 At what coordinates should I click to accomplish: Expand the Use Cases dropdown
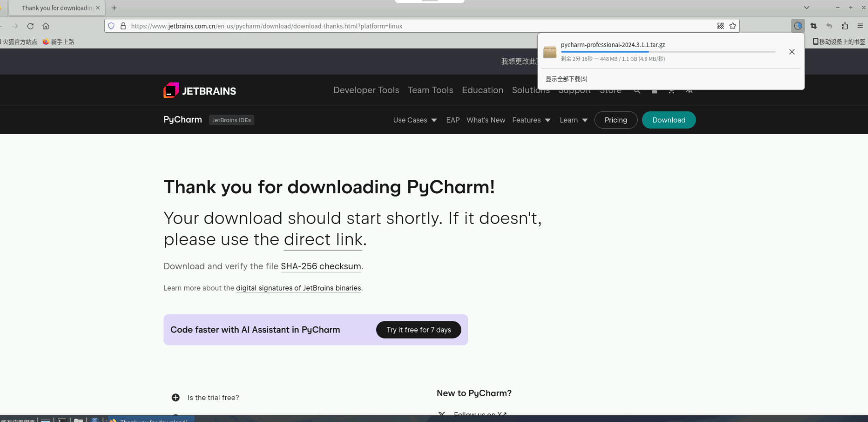coord(415,120)
